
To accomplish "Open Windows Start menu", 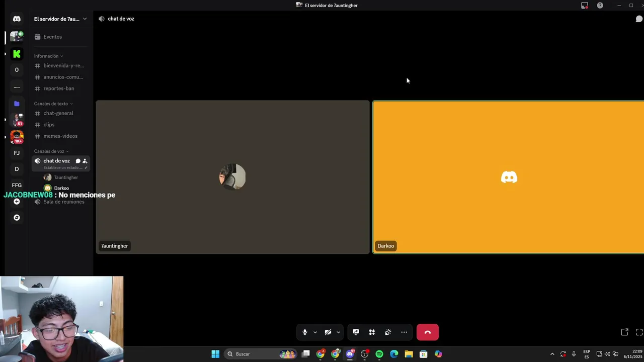I will 215,354.
